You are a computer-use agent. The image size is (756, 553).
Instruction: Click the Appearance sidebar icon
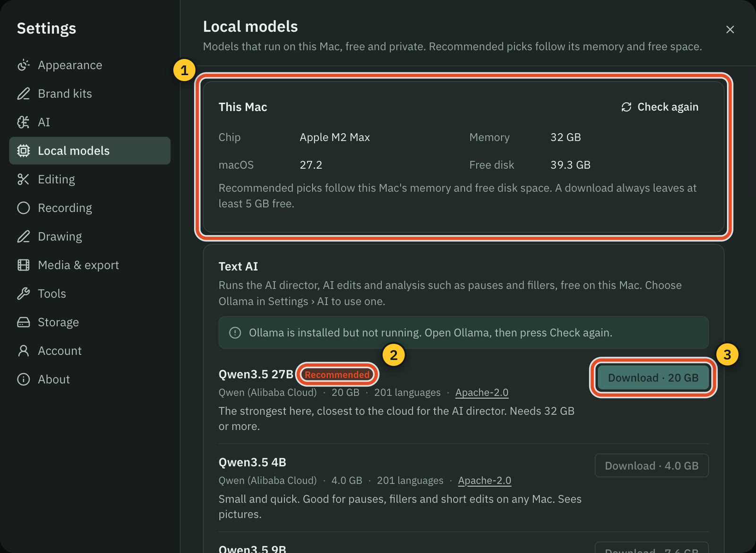pyautogui.click(x=23, y=65)
